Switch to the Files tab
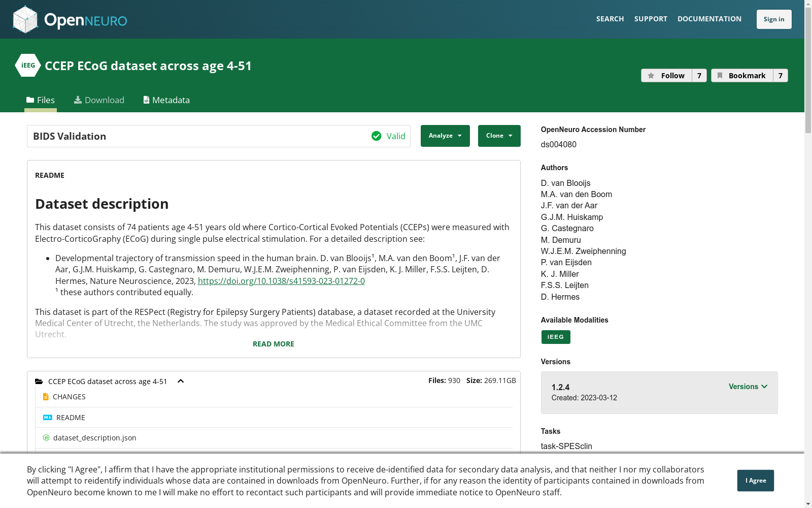Viewport: 812px width, 508px height. (41, 100)
